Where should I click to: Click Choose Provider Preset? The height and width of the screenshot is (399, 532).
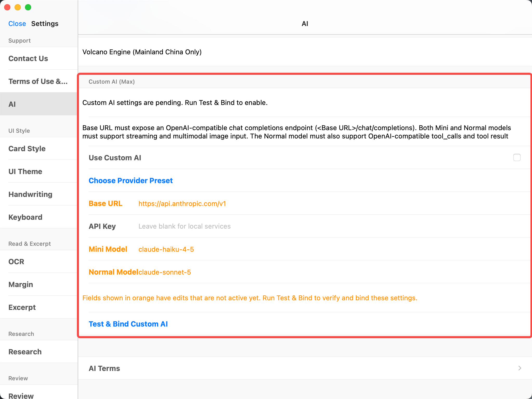click(x=131, y=181)
